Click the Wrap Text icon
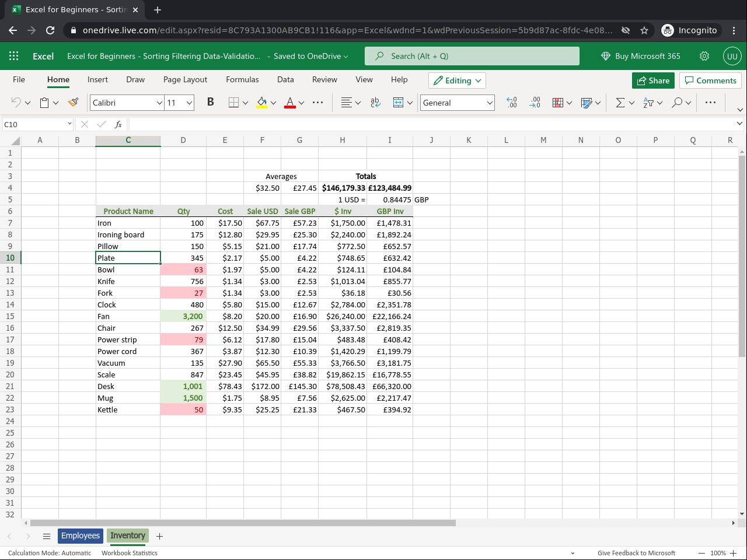 coord(375,102)
